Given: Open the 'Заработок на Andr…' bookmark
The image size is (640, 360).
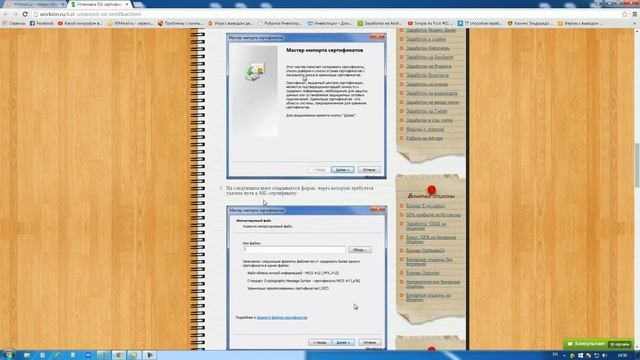Looking at the screenshot, I should click(379, 23).
